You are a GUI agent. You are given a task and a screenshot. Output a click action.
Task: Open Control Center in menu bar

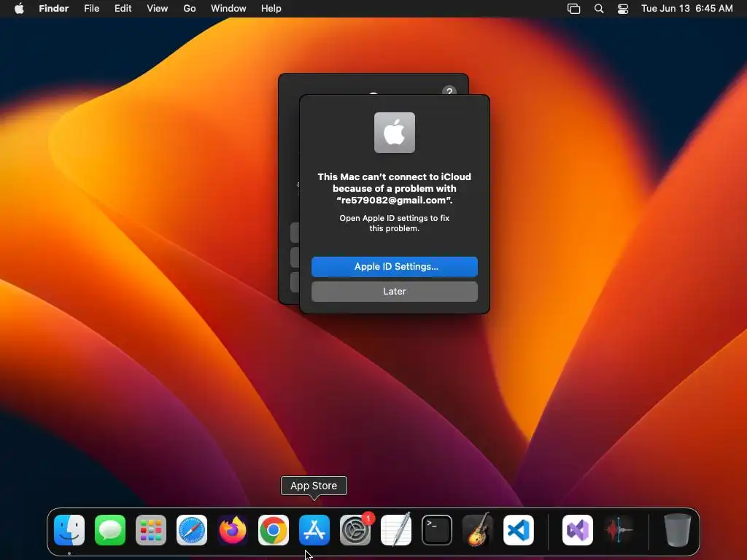point(623,9)
